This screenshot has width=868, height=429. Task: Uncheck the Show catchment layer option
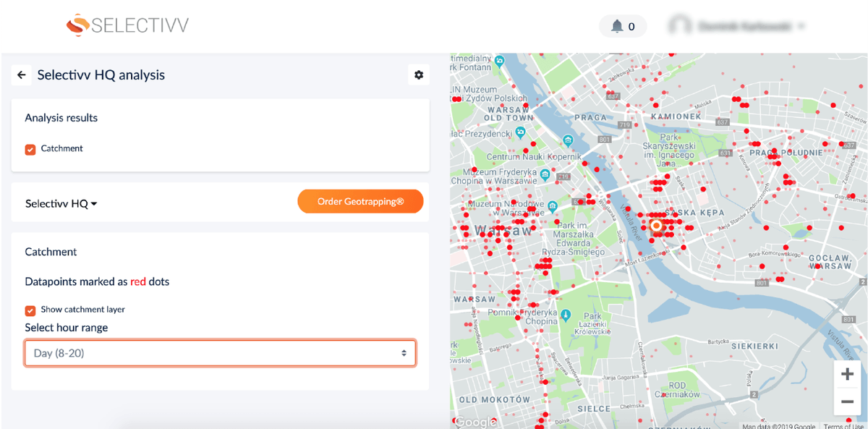tap(29, 310)
